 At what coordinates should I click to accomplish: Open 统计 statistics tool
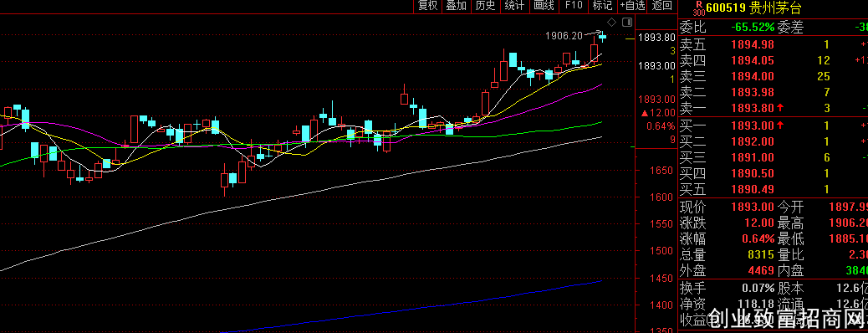pos(514,6)
